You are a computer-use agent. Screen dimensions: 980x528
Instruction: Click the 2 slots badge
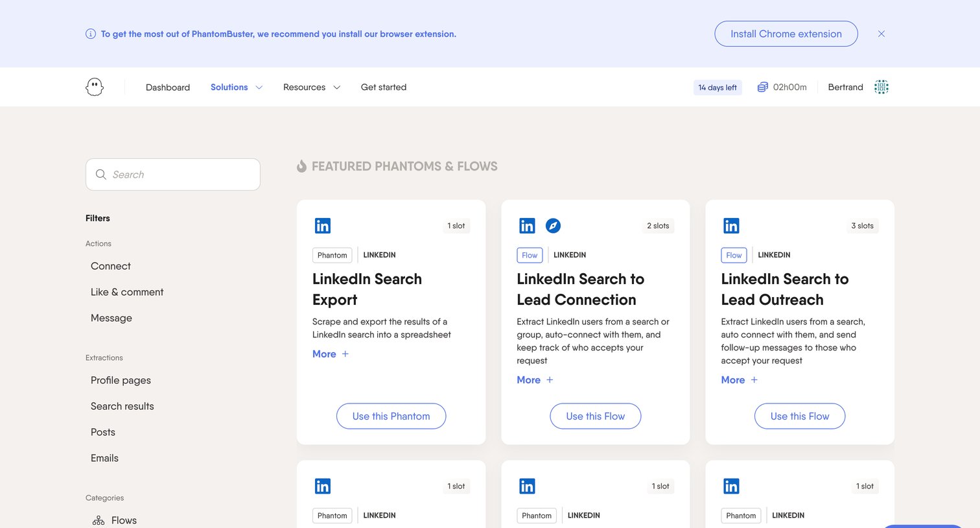pos(658,226)
